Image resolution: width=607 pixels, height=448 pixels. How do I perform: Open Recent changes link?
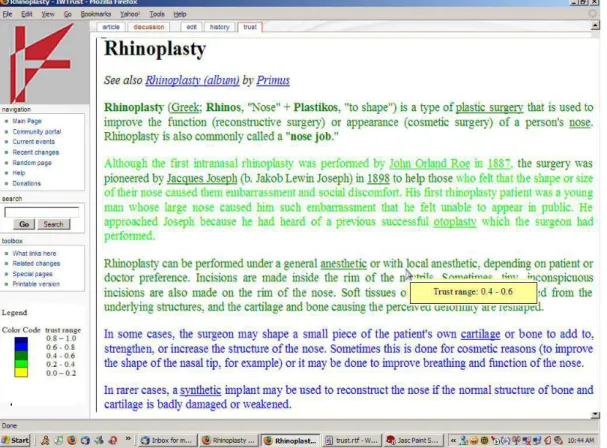point(36,153)
